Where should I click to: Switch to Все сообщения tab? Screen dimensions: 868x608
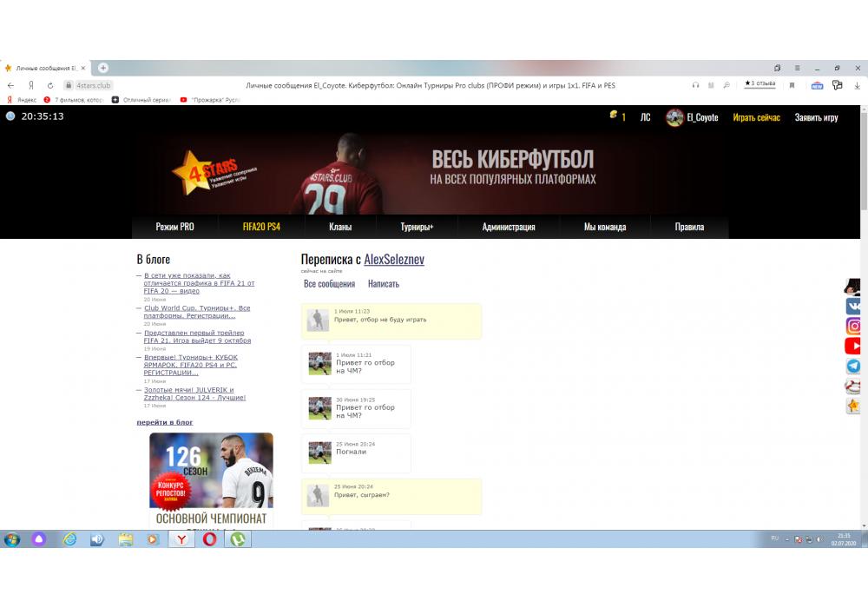(x=329, y=283)
